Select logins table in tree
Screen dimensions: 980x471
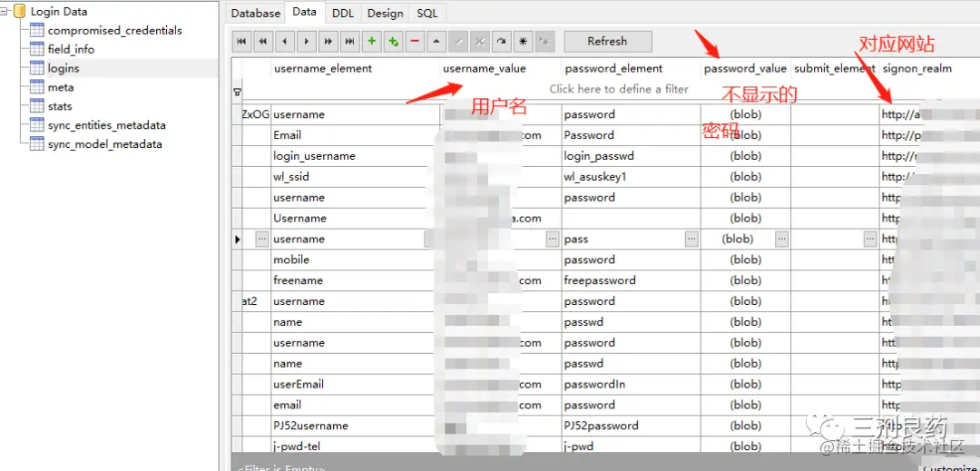pos(64,68)
